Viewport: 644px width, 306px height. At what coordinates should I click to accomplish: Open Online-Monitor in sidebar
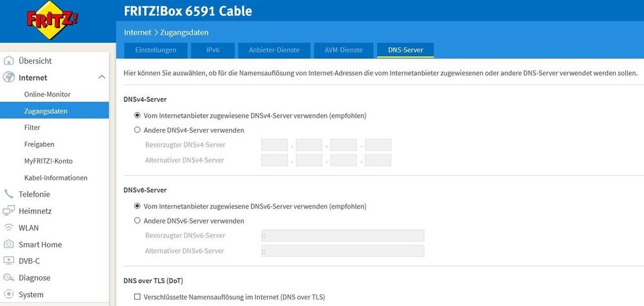(x=47, y=94)
